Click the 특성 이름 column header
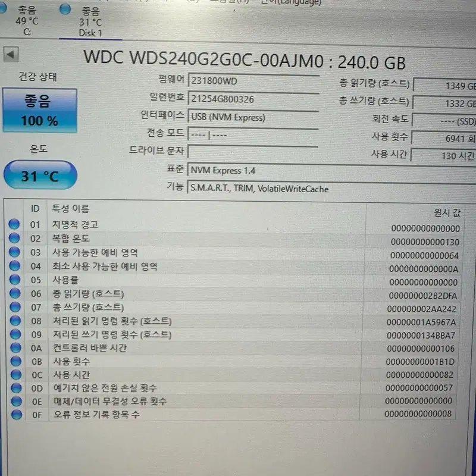 pos(70,209)
